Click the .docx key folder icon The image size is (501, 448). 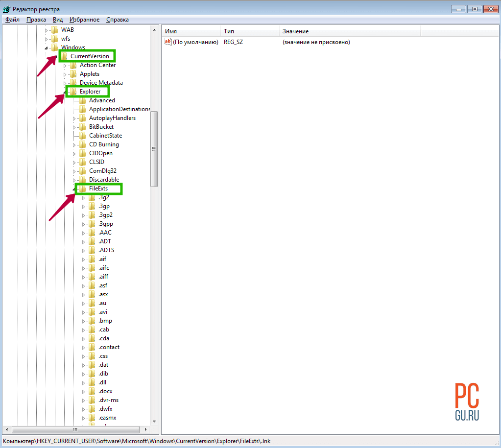(92, 391)
